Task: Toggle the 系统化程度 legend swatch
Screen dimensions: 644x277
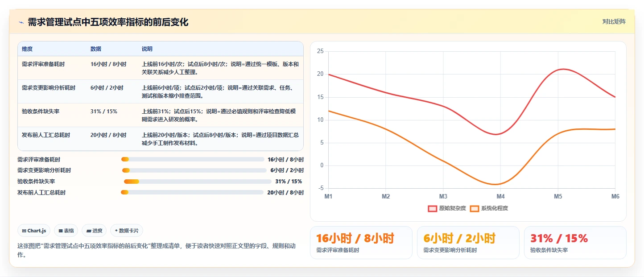Action: 475,208
